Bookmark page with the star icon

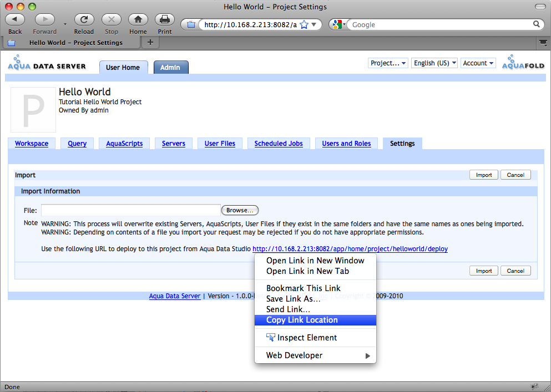click(x=304, y=24)
